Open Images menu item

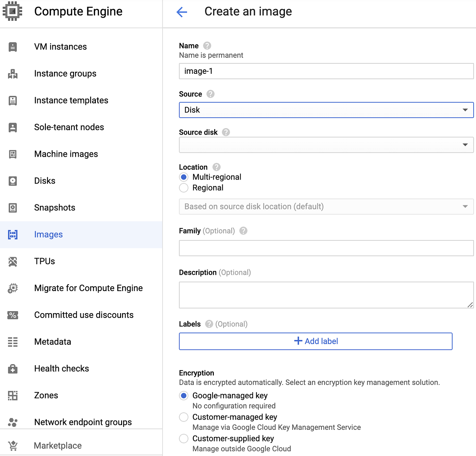tap(81, 235)
